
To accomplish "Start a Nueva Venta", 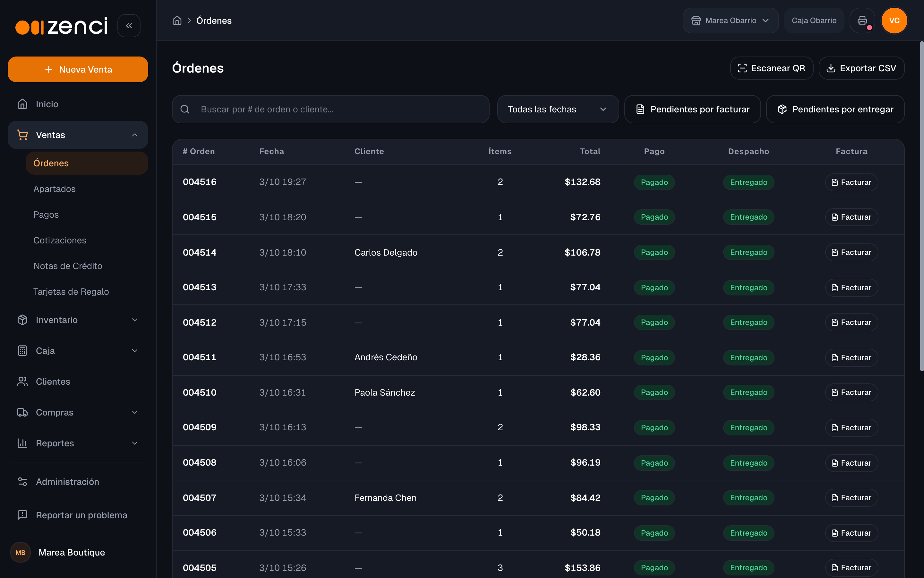I will pos(78,69).
